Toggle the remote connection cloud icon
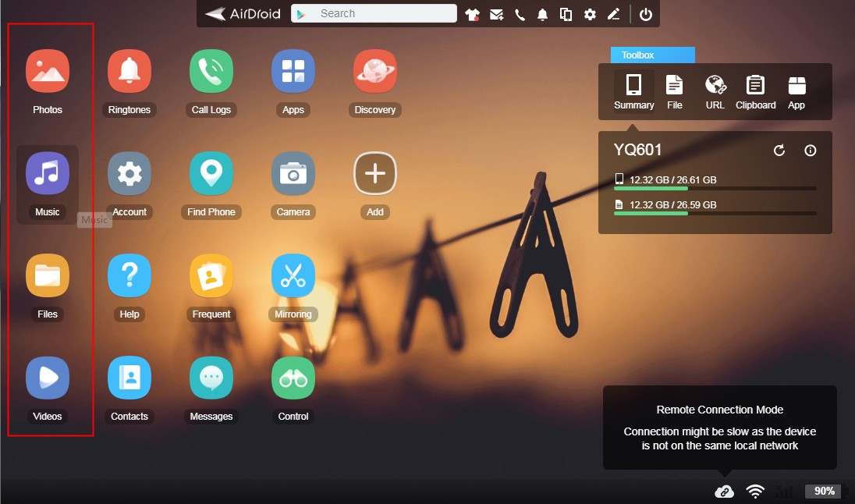This screenshot has height=504, width=855. [x=725, y=491]
